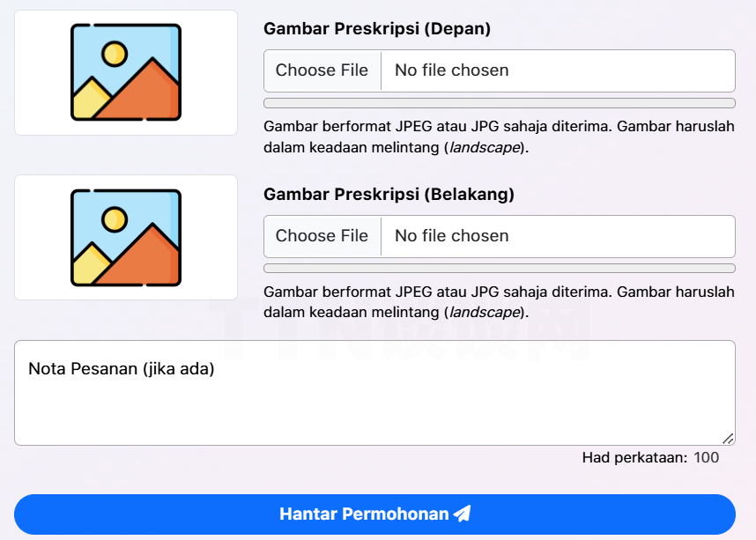Click the yellow sun in the Depan placeholder
Image resolution: width=756 pixels, height=540 pixels.
point(115,54)
